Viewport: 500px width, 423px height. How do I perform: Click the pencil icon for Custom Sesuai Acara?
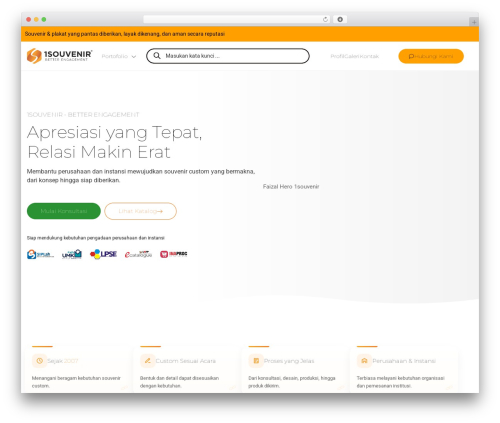pyautogui.click(x=147, y=361)
